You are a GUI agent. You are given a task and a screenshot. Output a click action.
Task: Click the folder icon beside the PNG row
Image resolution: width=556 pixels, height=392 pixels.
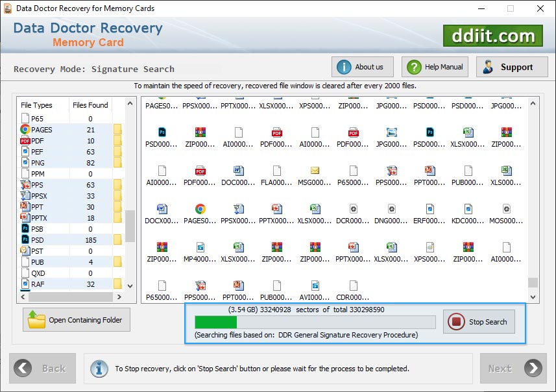(118, 162)
